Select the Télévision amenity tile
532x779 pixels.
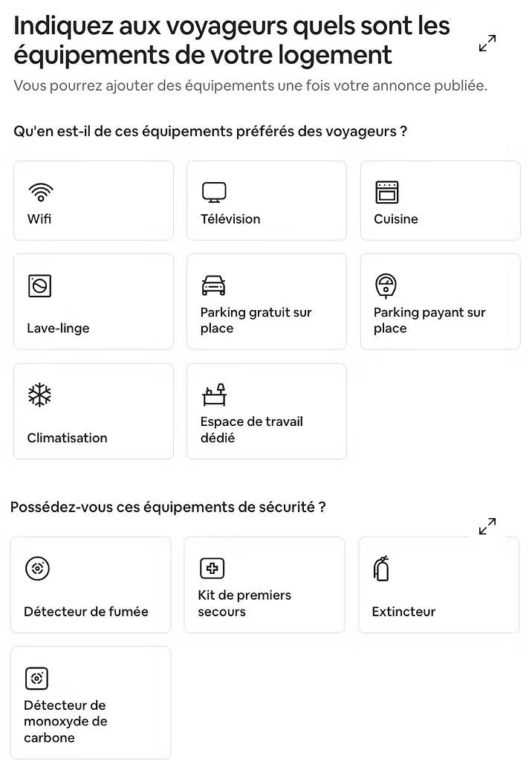coord(266,201)
